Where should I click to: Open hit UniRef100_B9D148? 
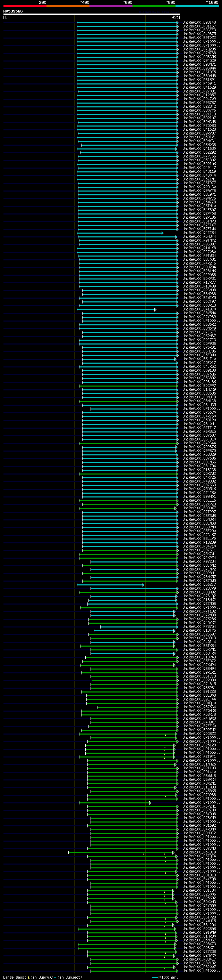(199, 23)
